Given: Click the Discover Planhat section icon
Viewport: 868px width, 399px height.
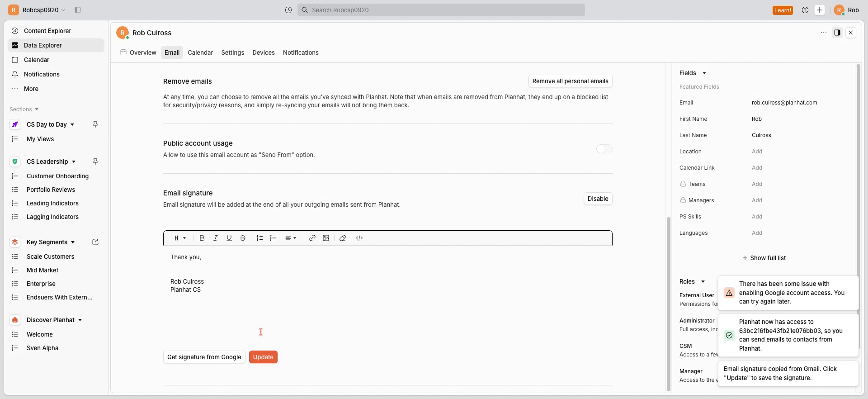Looking at the screenshot, I should pos(15,320).
